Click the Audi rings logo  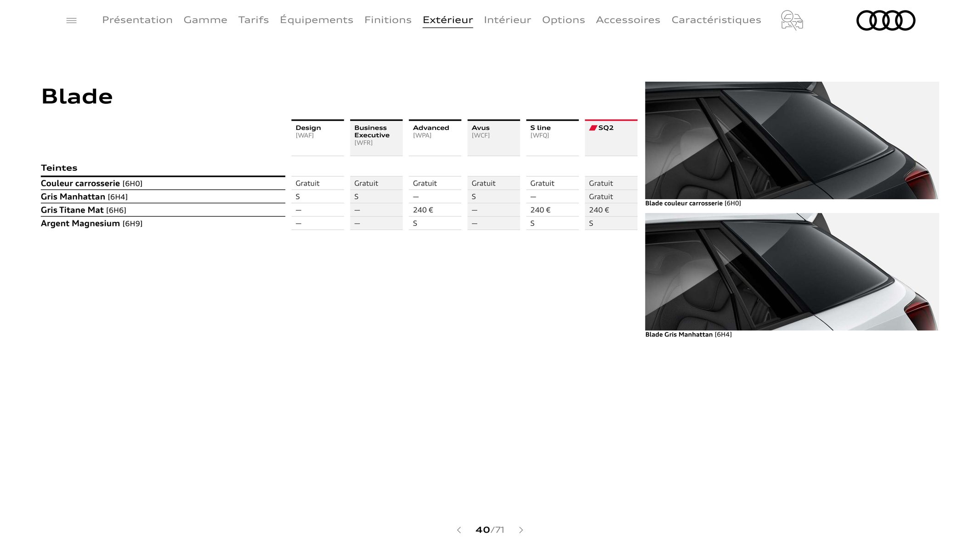(886, 20)
